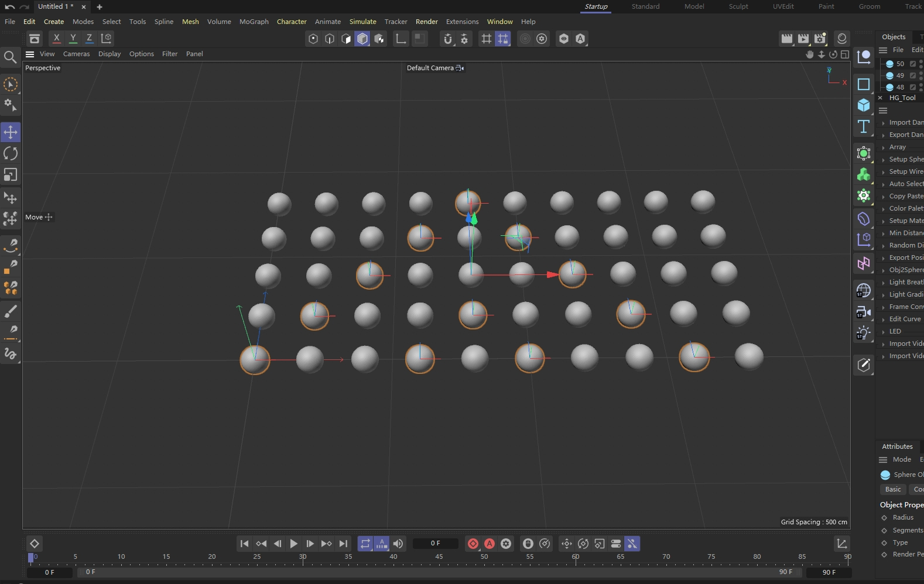Click Mode in the Attributes panel
This screenshot has width=924, height=584.
tap(902, 460)
